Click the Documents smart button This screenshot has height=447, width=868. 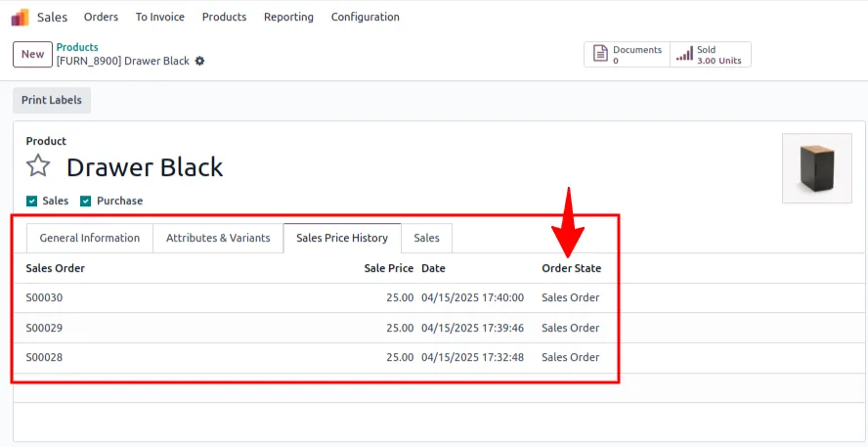[627, 54]
